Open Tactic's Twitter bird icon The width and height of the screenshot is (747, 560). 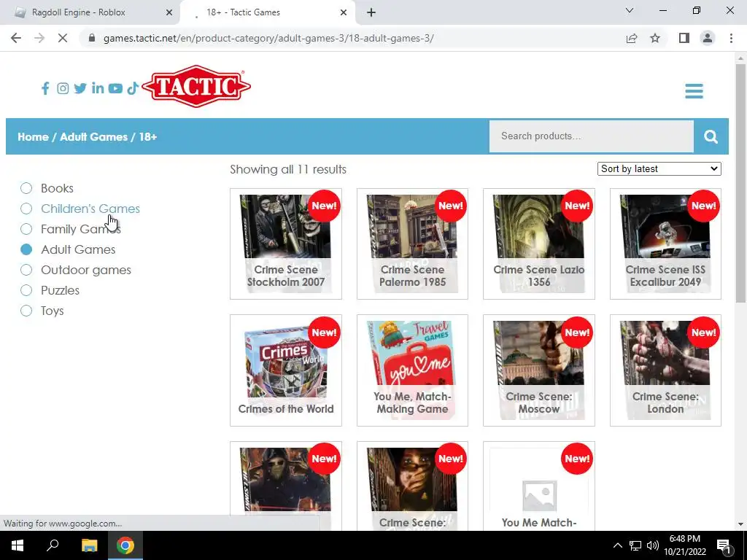click(80, 88)
